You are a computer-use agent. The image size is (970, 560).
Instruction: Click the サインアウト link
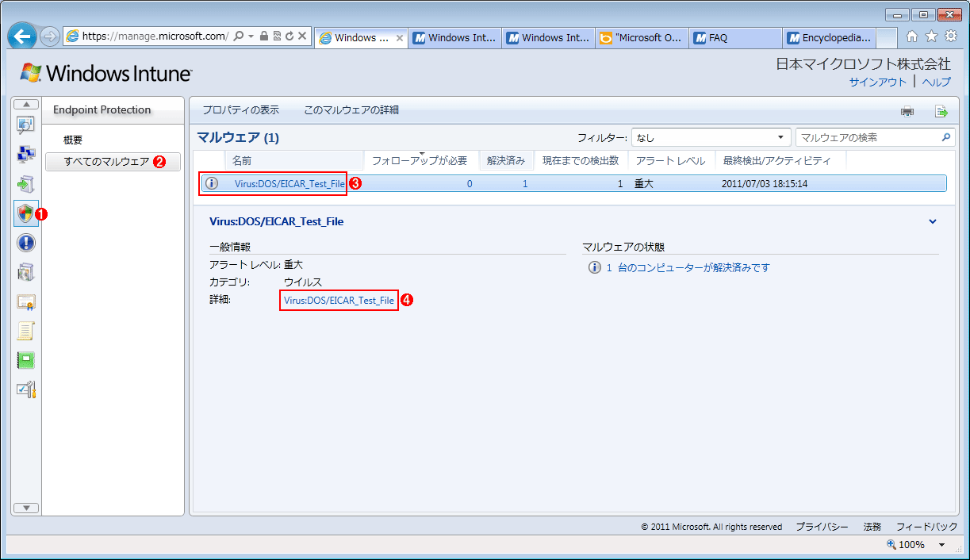point(877,82)
